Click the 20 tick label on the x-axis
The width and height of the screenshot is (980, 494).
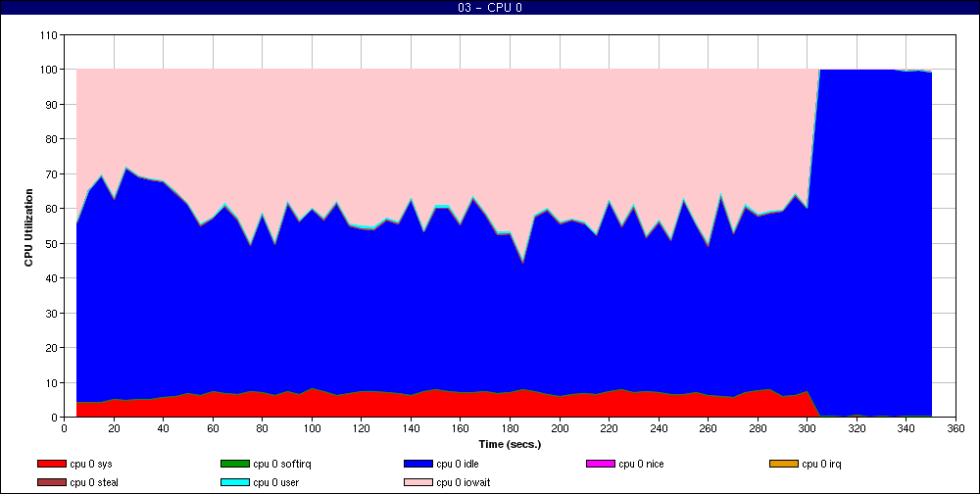click(x=114, y=428)
